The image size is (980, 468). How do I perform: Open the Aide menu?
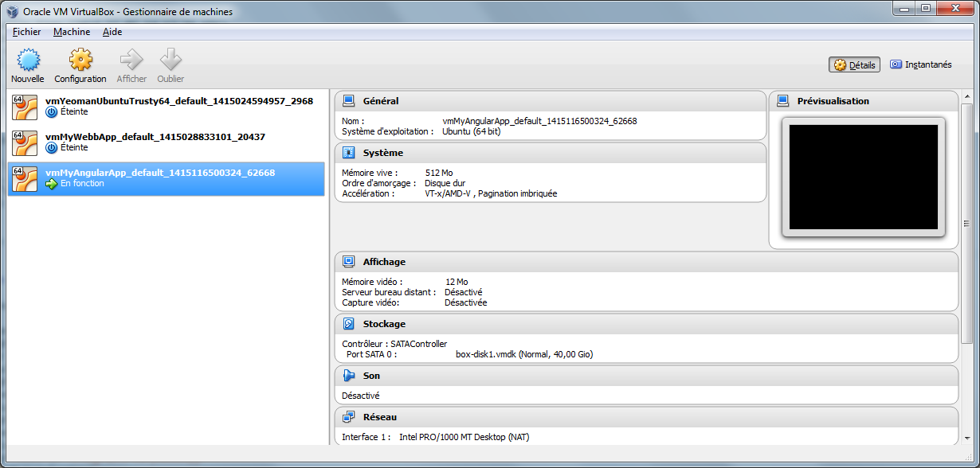[x=112, y=32]
